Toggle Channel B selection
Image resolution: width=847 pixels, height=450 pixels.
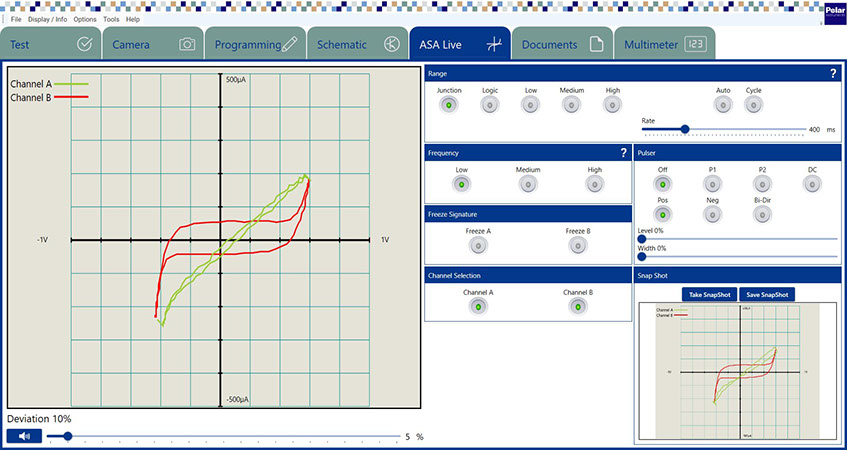[x=576, y=307]
